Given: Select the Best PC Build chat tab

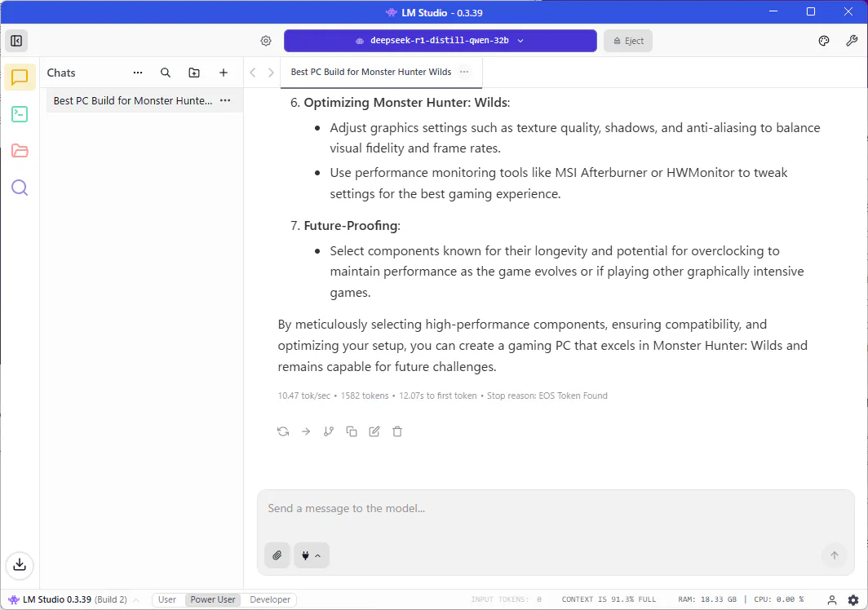Looking at the screenshot, I should [x=371, y=72].
